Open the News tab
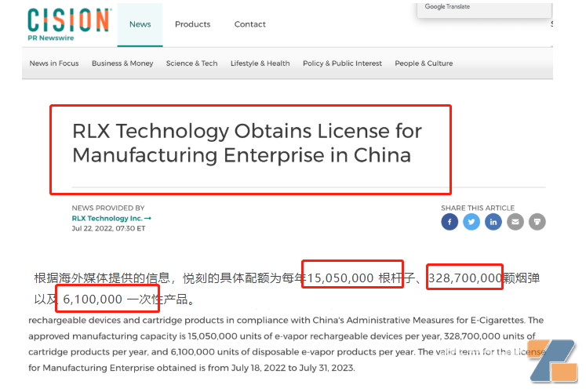 pyautogui.click(x=140, y=24)
